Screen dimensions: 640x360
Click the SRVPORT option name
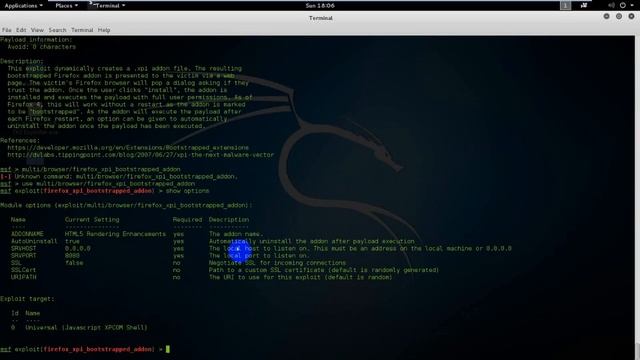(x=23, y=256)
